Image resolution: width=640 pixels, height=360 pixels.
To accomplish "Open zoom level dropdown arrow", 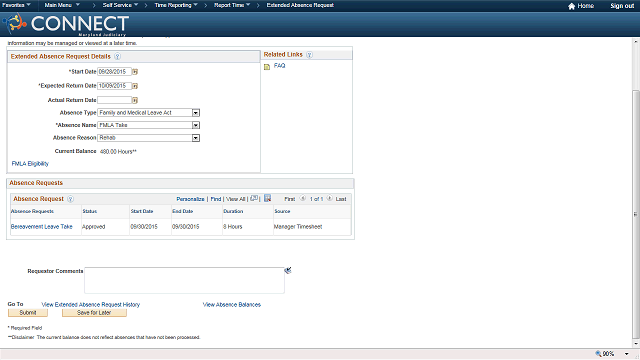I will coord(627,354).
